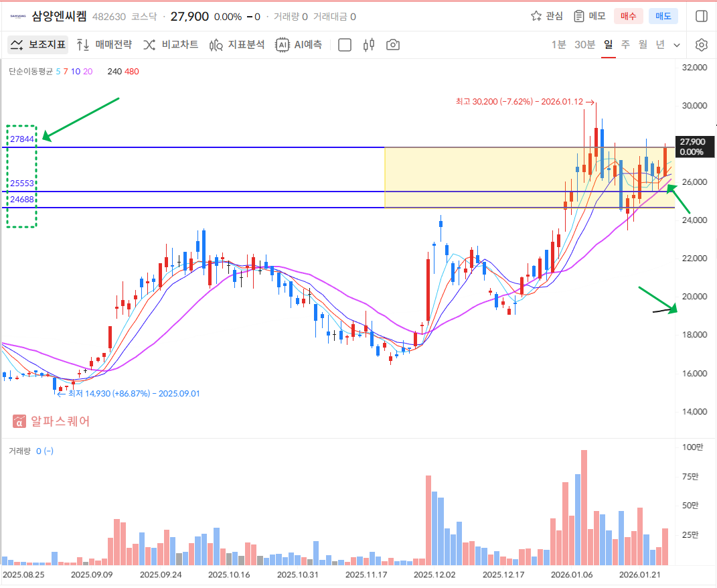
Task: Click the blue 매도 sell button
Action: [663, 16]
